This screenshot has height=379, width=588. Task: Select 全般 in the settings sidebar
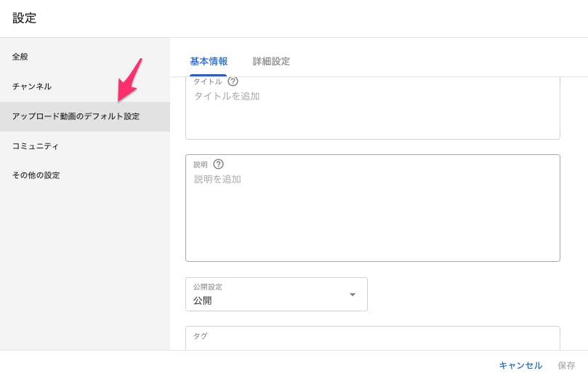tap(20, 57)
